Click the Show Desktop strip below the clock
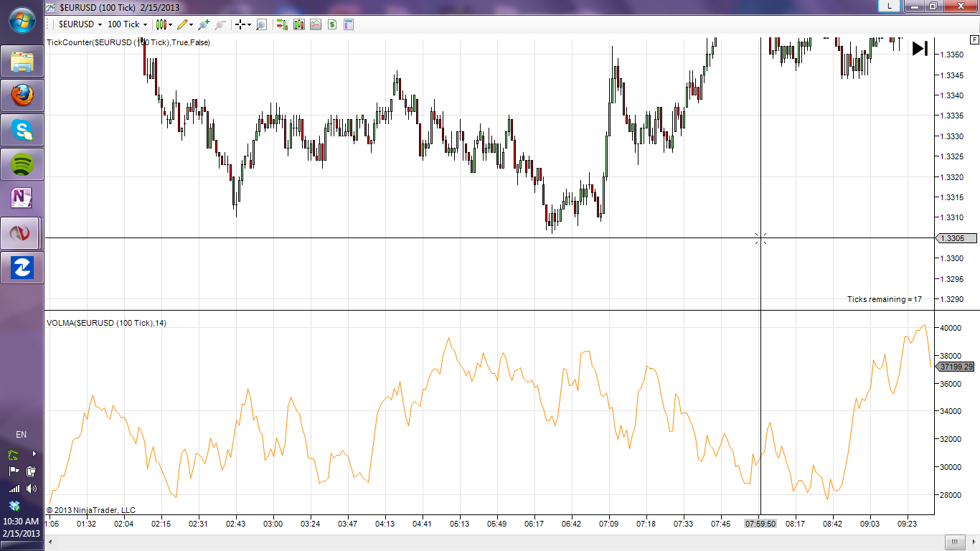 (22, 547)
